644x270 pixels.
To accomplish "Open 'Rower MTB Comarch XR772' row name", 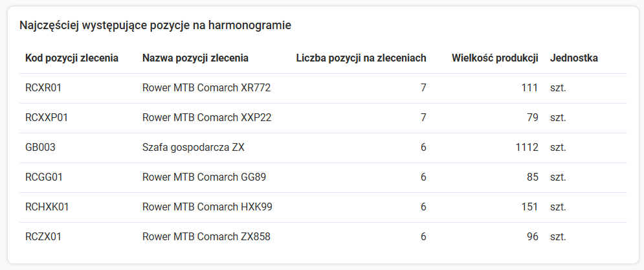I will tap(206, 88).
